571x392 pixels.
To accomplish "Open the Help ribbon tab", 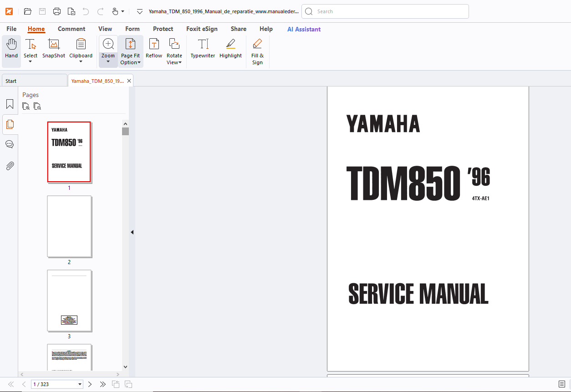I will click(x=266, y=29).
